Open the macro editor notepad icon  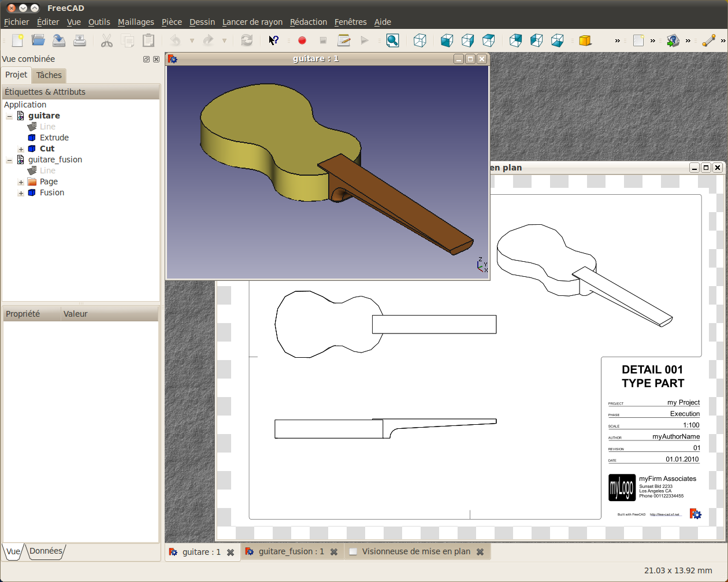click(x=344, y=40)
